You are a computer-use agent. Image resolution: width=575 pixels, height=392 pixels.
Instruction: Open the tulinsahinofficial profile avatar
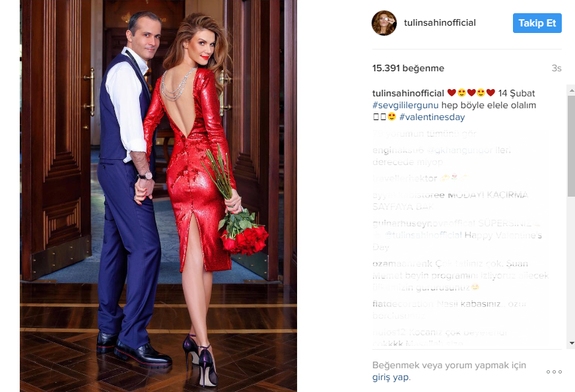[384, 22]
